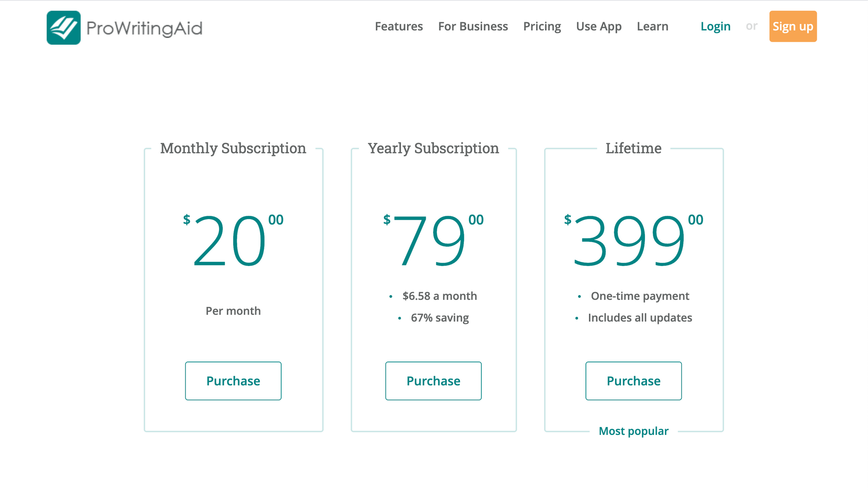868x490 pixels.
Task: Open the Learn menu
Action: pos(652,26)
